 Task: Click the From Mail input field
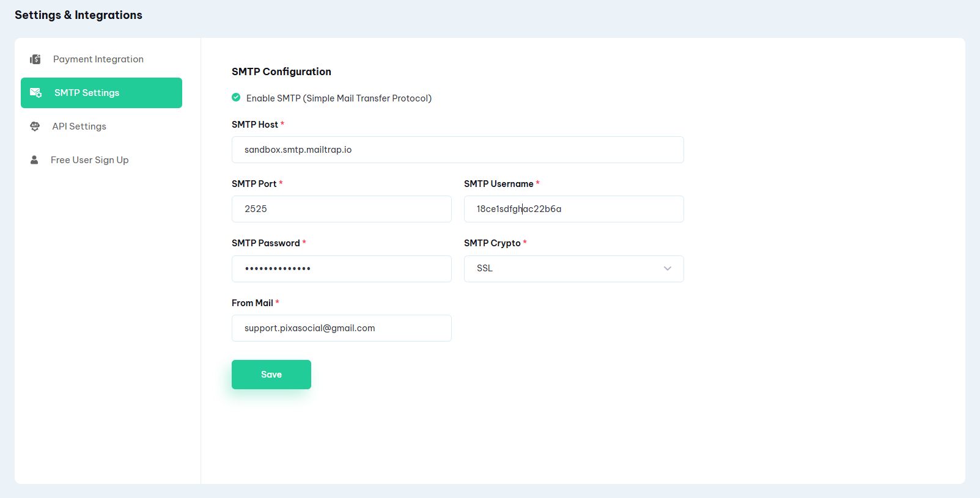coord(341,328)
